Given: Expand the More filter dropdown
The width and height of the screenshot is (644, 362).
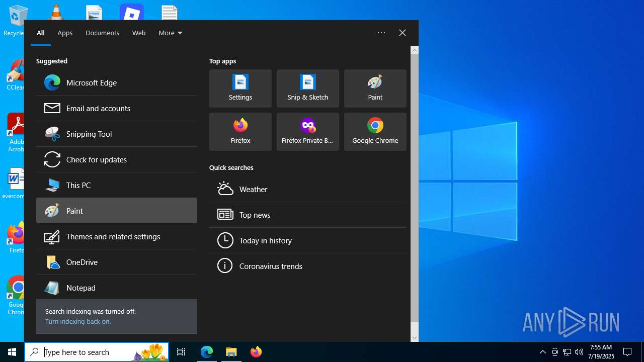Looking at the screenshot, I should coord(171,33).
